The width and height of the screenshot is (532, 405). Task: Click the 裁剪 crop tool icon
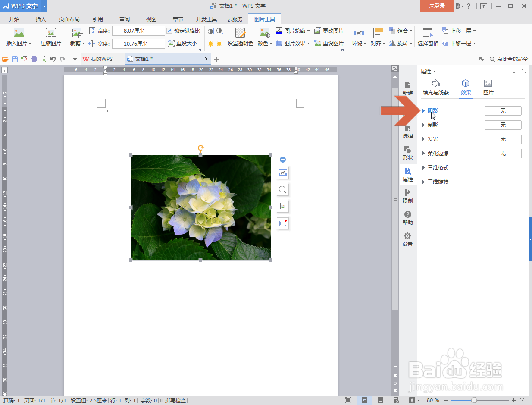click(x=77, y=33)
